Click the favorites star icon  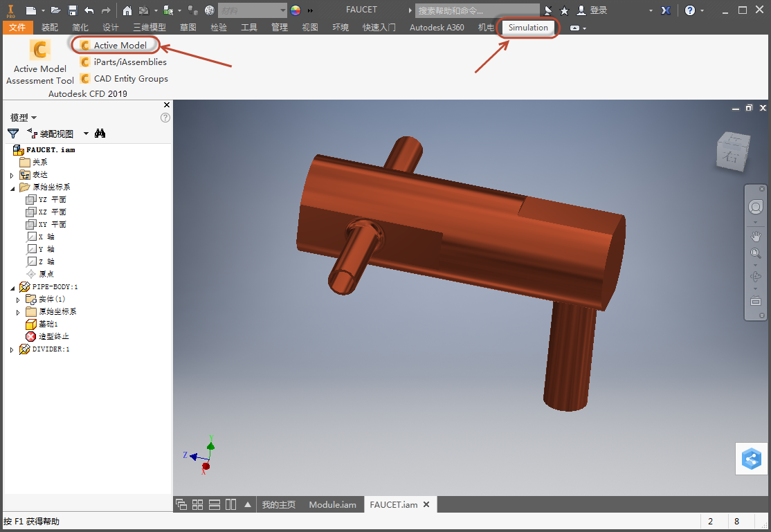point(565,10)
